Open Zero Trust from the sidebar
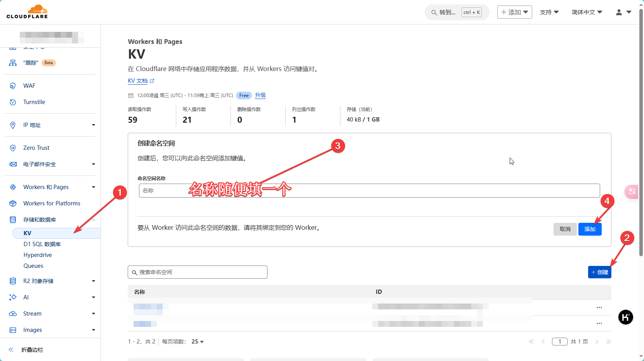Viewport: 644px width, 361px height. [x=36, y=148]
